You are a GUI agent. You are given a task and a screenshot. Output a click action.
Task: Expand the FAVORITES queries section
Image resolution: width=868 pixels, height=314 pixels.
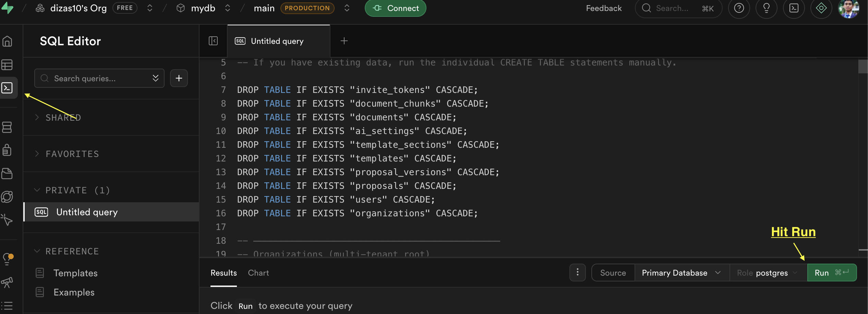pos(67,154)
